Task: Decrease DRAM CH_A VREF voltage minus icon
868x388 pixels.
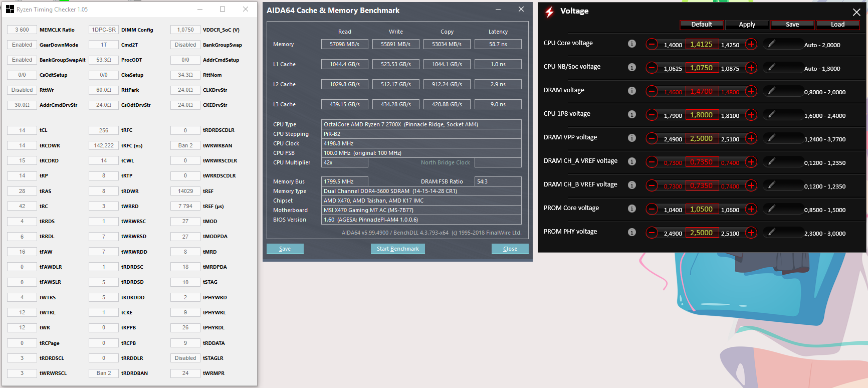Action: (x=652, y=162)
